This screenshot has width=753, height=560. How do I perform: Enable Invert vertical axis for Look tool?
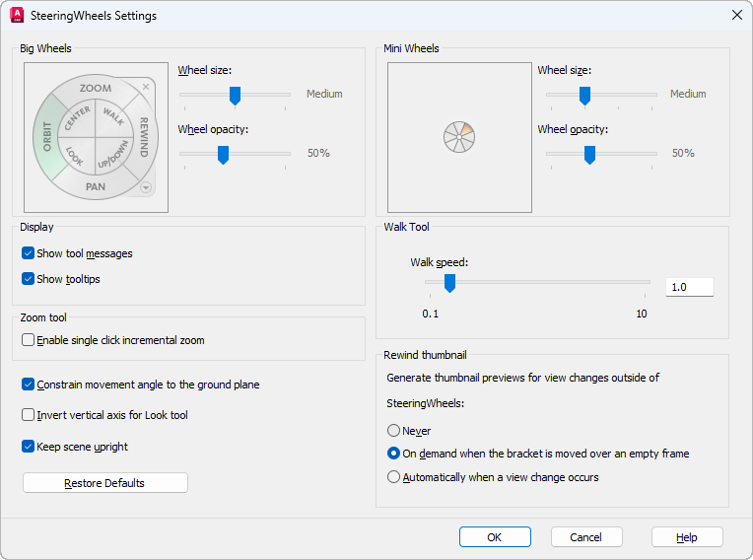[x=28, y=415]
